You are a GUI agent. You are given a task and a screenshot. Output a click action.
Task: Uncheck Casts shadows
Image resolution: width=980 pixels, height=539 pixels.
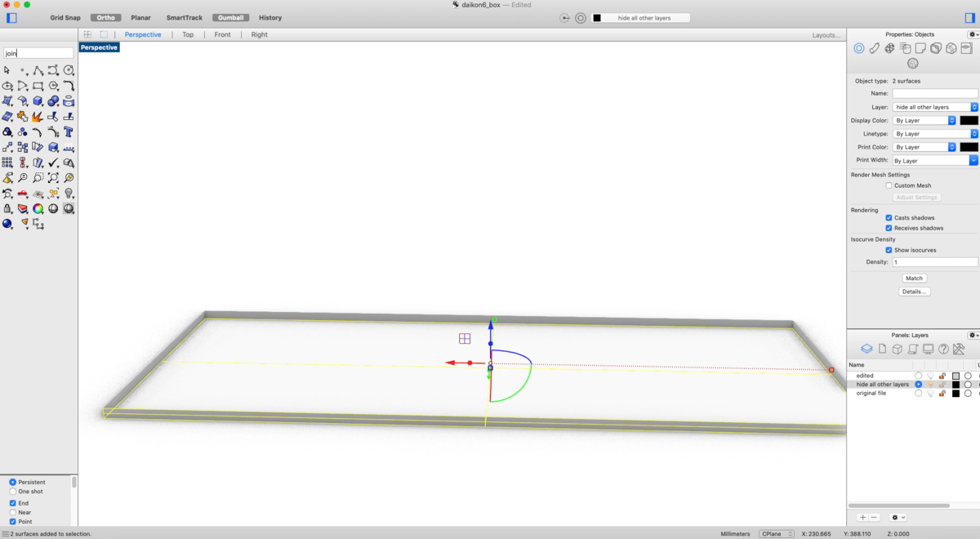tap(889, 218)
